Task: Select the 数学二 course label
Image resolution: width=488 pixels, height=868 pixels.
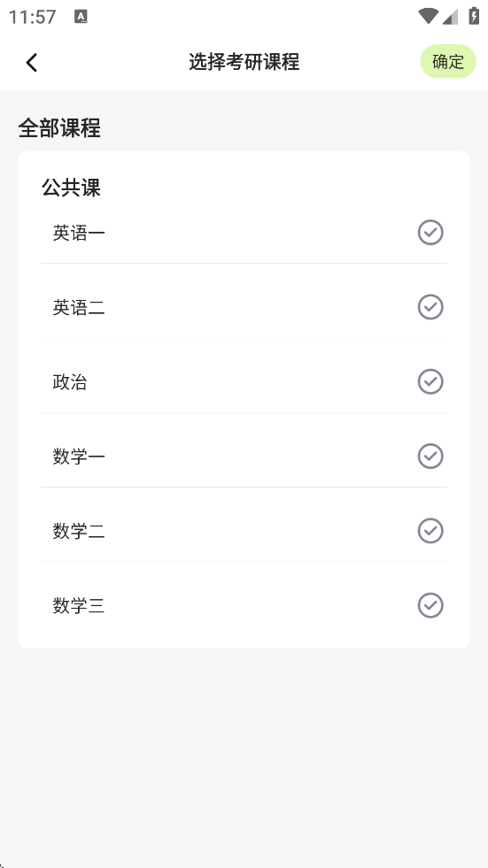Action: coord(79,532)
